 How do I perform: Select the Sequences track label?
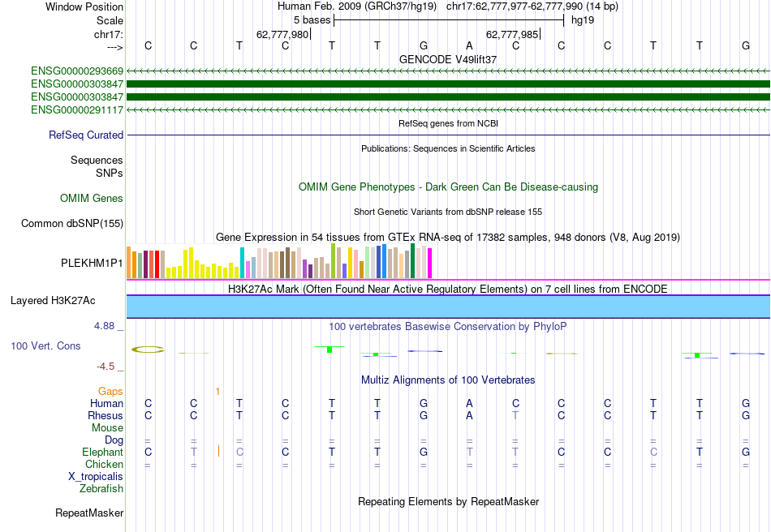point(97,160)
